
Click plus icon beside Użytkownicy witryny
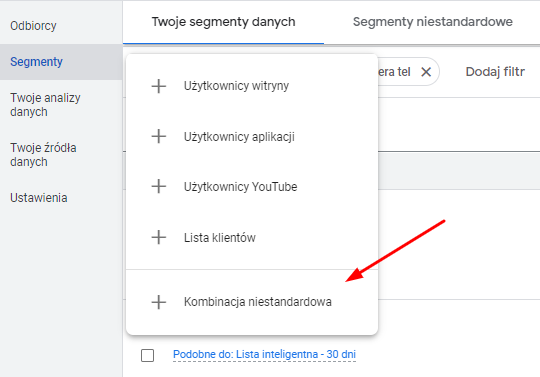[159, 86]
